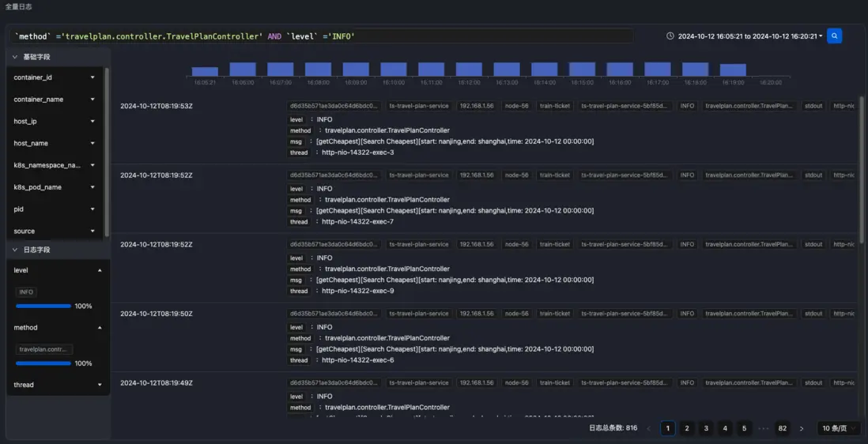Click stdout tag in 08:19:53Z entry
Viewport: 868px width, 444px height.
813,106
